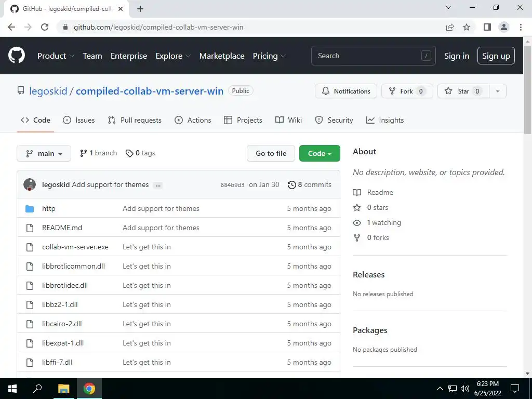The image size is (532, 399).
Task: Star the repository with the Star button
Action: pos(463,91)
